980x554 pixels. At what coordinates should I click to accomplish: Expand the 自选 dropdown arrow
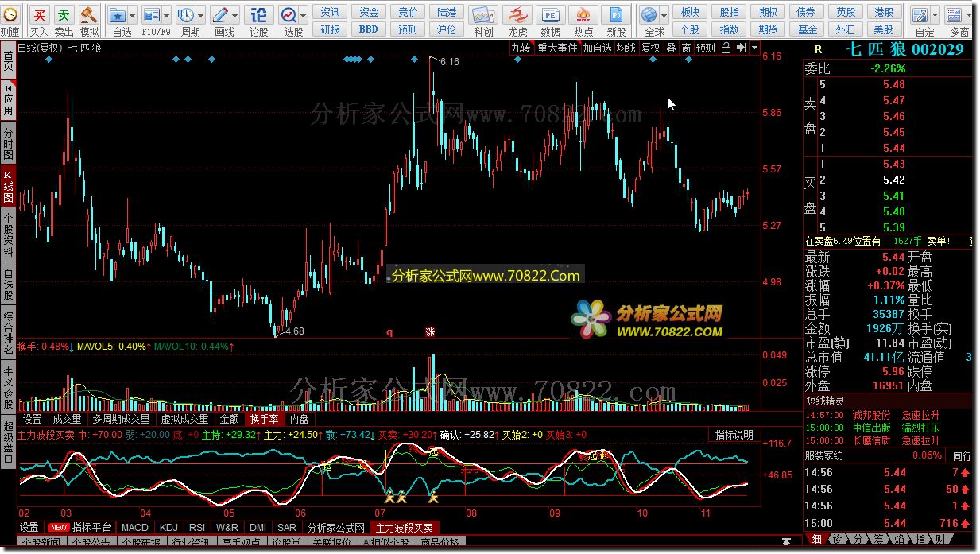coord(132,15)
